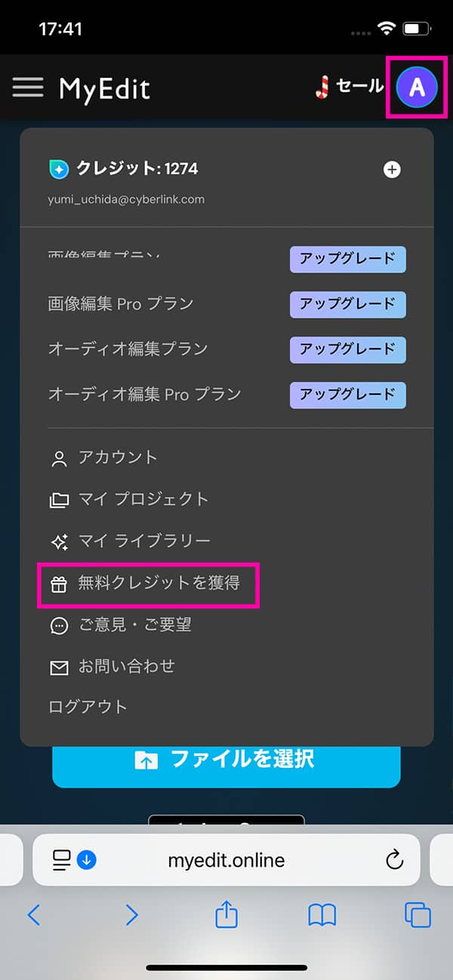
Task: Open bookmarks via the book icon
Action: point(322,915)
